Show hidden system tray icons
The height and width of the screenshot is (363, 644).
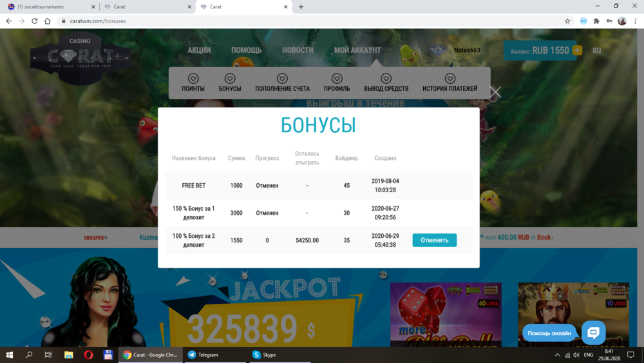[x=557, y=355]
